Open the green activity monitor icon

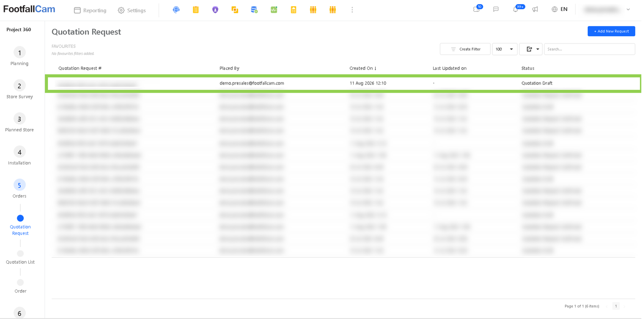274,10
